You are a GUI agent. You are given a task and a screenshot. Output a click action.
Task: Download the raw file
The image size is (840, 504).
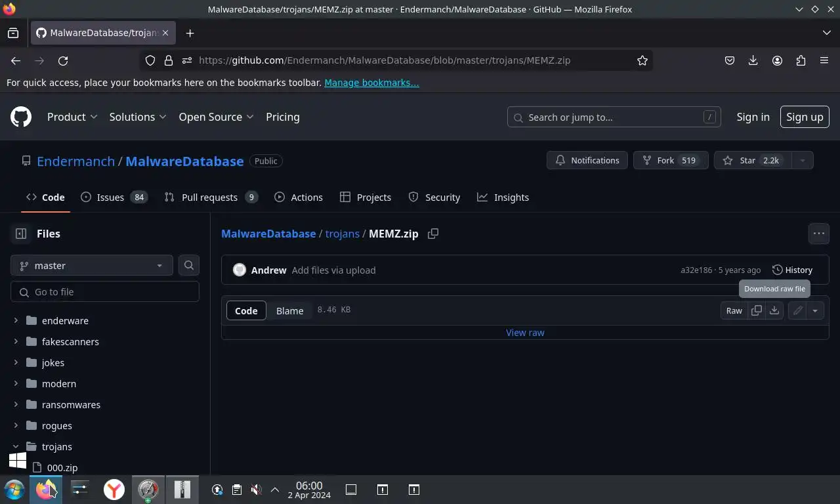[774, 311]
